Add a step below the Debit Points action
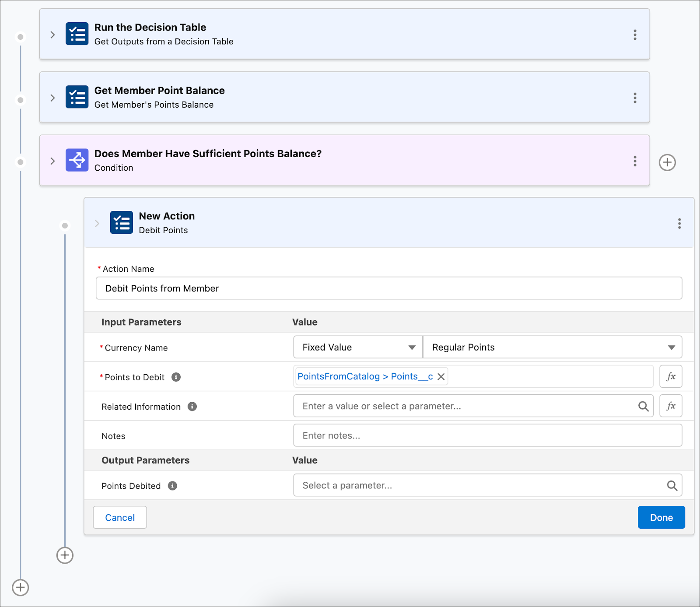This screenshot has height=607, width=700. point(65,555)
